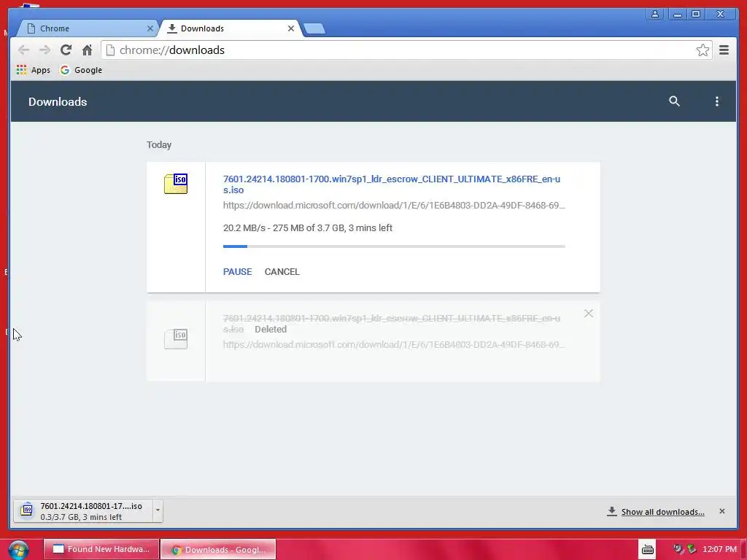Close the Chrome tab
This screenshot has height=560, width=747.
tap(150, 28)
